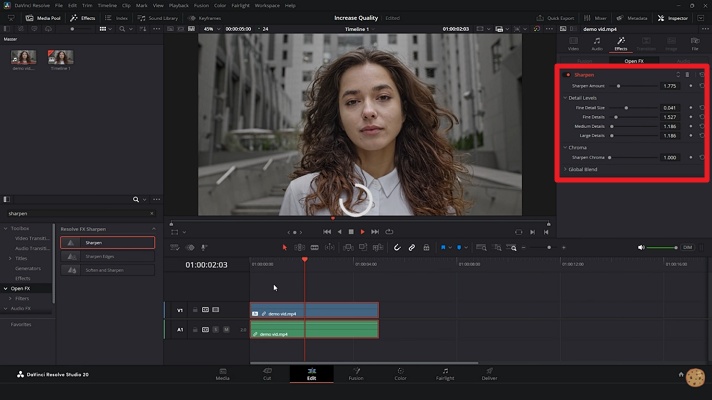Delete the Sharpen effect with trash icon
The width and height of the screenshot is (712, 400).
(688, 74)
